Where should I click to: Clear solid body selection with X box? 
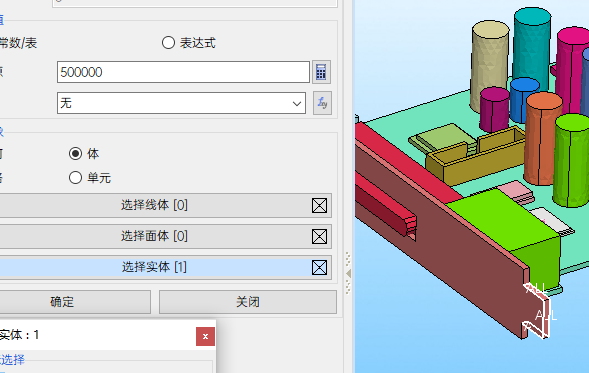pyautogui.click(x=319, y=267)
